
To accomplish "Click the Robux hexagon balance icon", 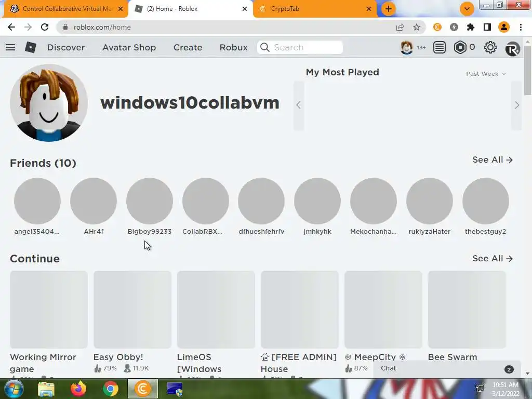I will 460,47.
